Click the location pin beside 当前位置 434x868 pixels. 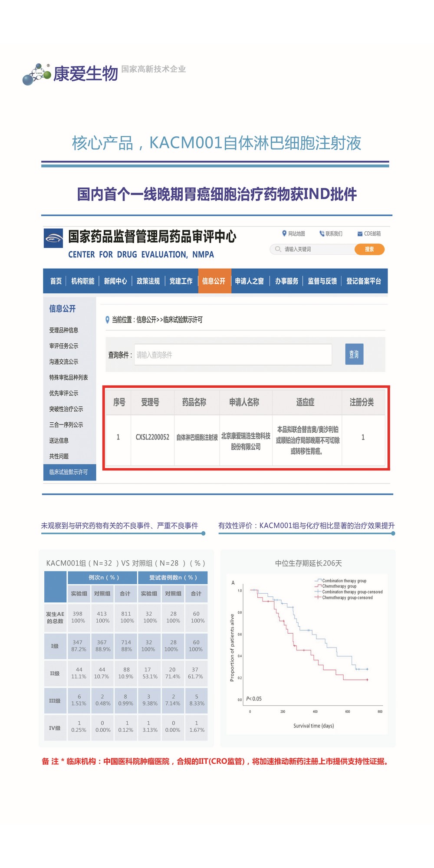[107, 320]
